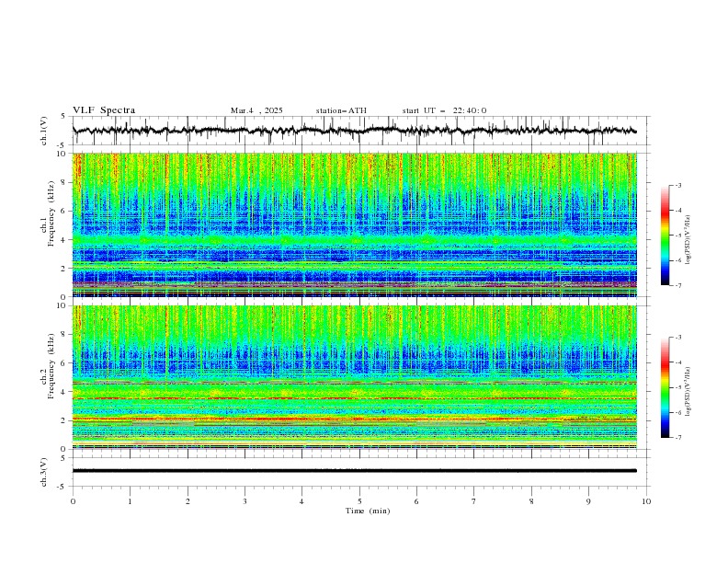Click the time axis tick label "1"

click(130, 501)
